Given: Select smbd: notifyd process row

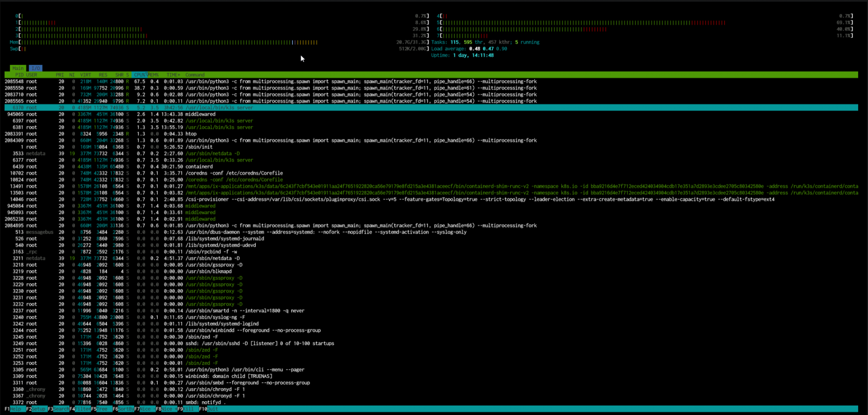Looking at the screenshot, I should click(431, 402).
